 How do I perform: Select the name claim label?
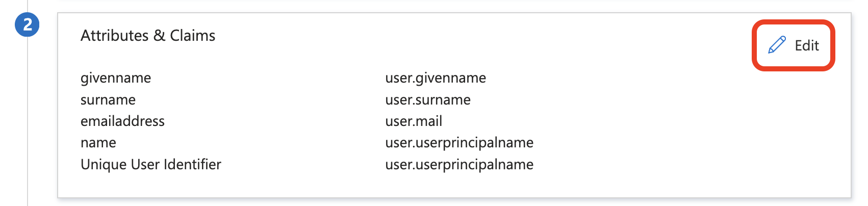point(98,143)
